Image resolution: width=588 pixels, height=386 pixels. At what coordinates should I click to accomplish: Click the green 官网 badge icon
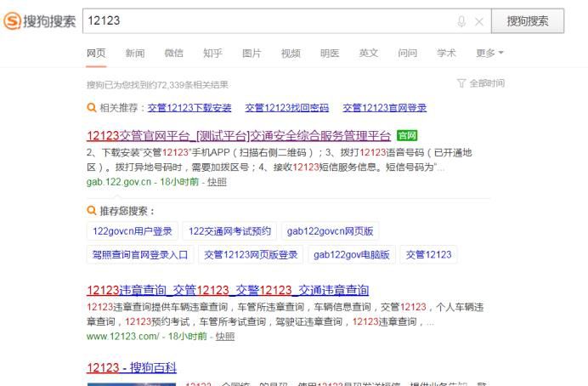coord(408,136)
